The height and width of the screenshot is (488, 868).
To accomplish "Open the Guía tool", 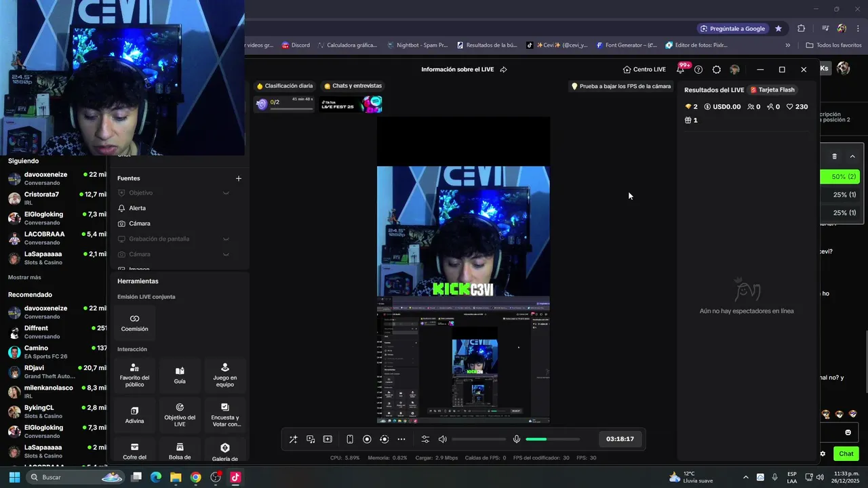I will point(180,375).
